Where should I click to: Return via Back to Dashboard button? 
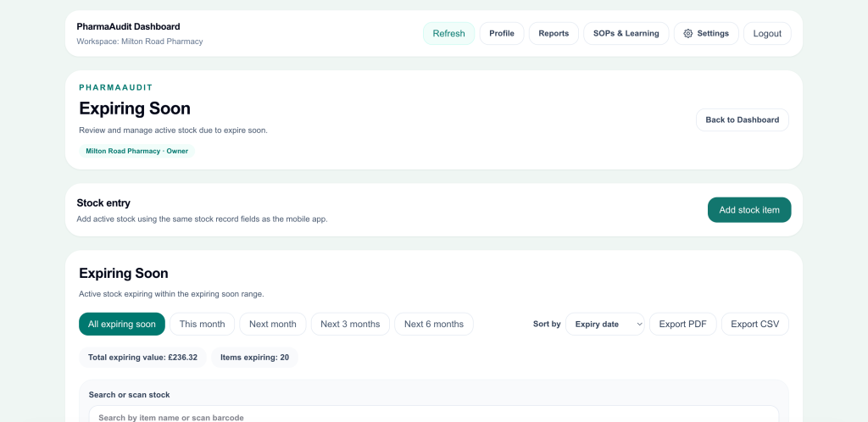[x=743, y=119]
